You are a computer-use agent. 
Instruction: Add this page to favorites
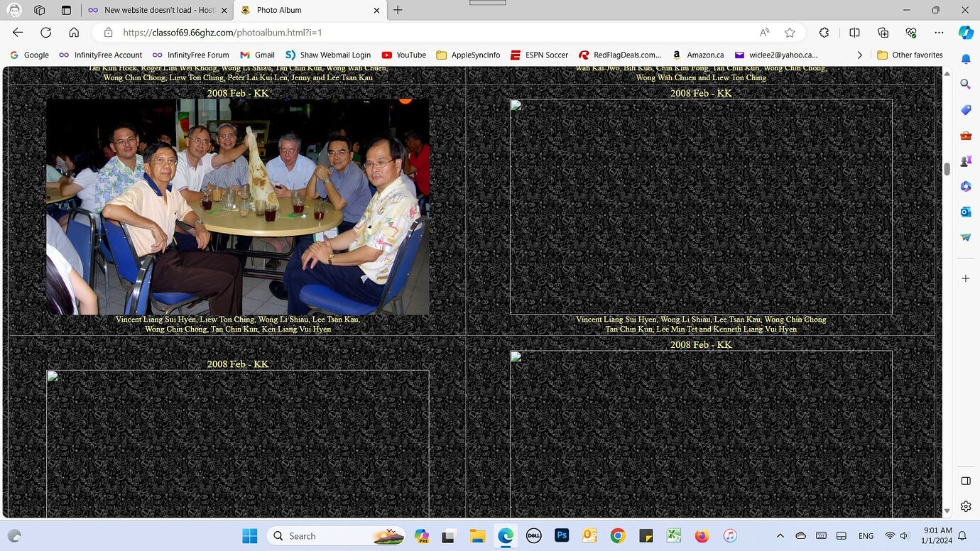[x=789, y=33]
